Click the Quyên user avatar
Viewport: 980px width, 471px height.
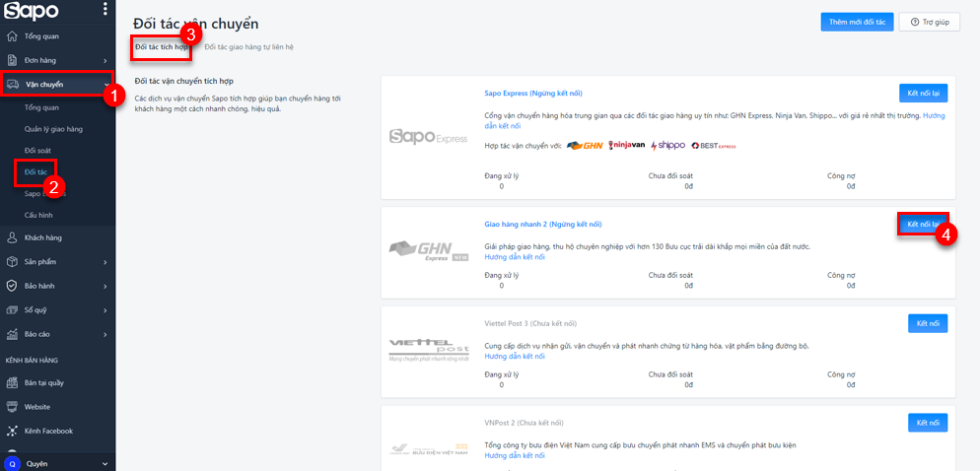[12, 464]
